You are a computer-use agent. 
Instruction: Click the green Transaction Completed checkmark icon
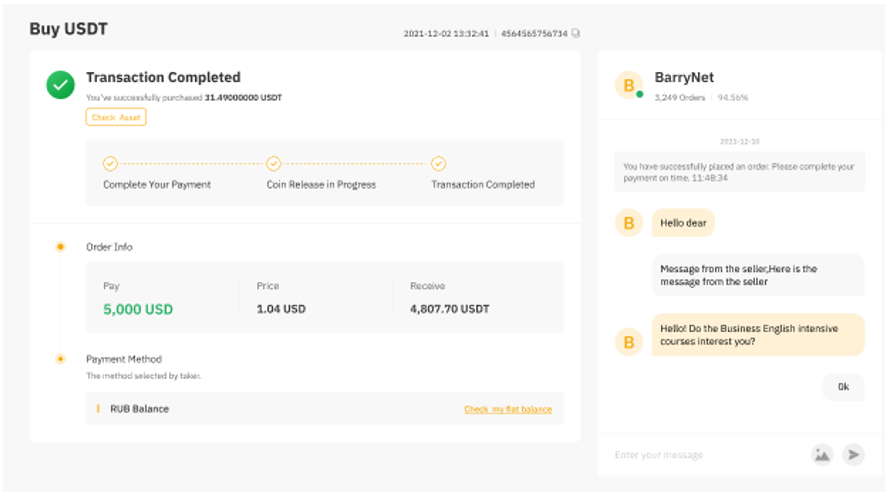click(x=61, y=85)
